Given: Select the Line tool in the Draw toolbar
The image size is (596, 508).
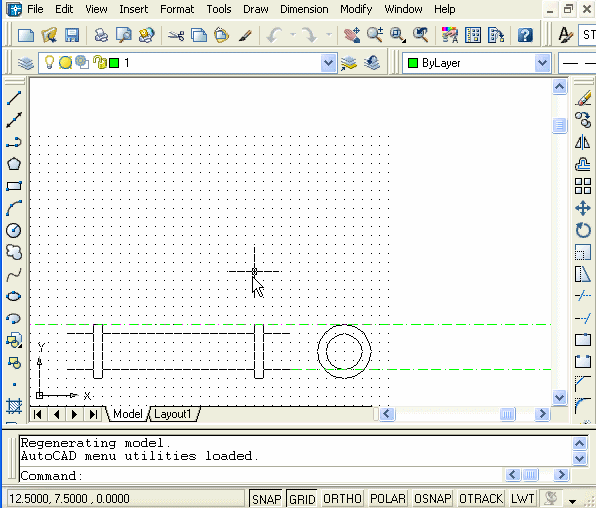Looking at the screenshot, I should (14, 98).
